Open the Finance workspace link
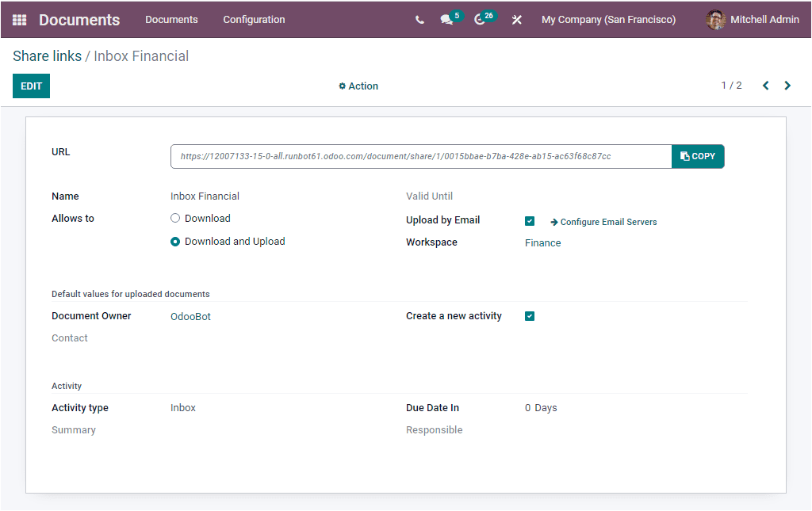This screenshot has height=511, width=812. point(542,242)
